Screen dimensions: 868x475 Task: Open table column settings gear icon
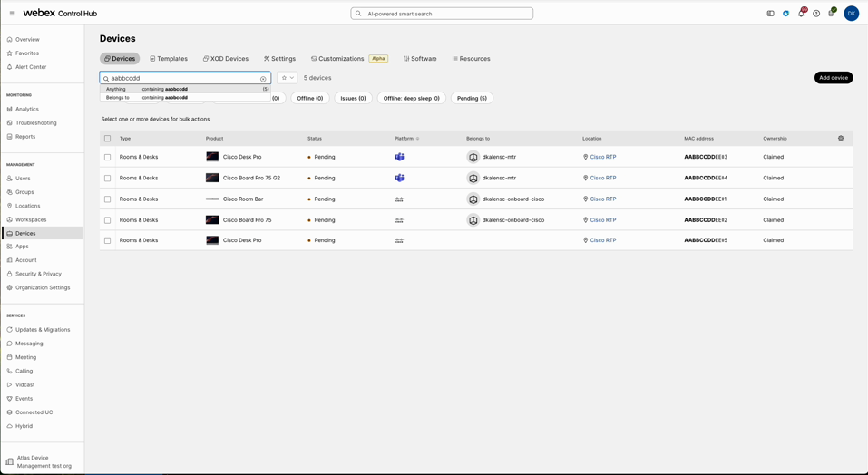pos(841,139)
